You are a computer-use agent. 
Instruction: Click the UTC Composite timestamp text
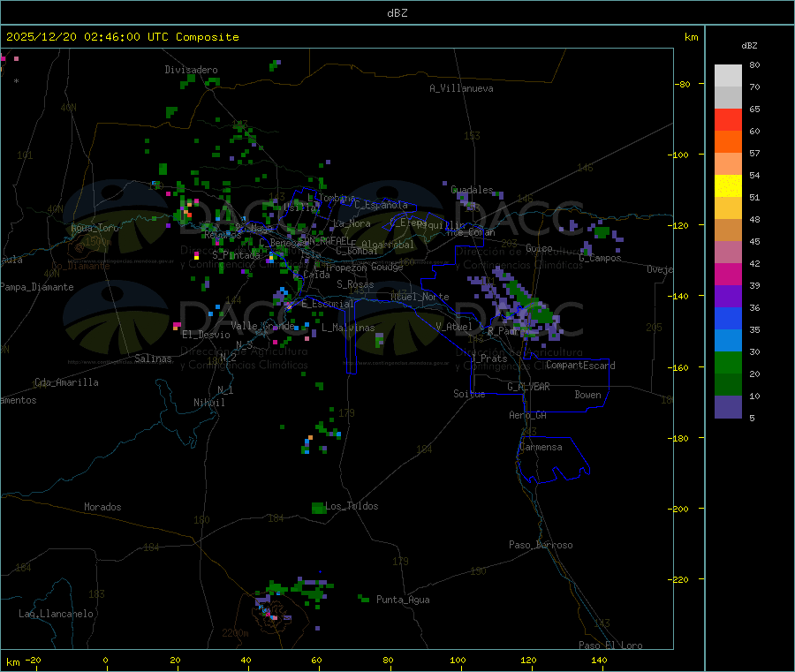pyautogui.click(x=122, y=37)
